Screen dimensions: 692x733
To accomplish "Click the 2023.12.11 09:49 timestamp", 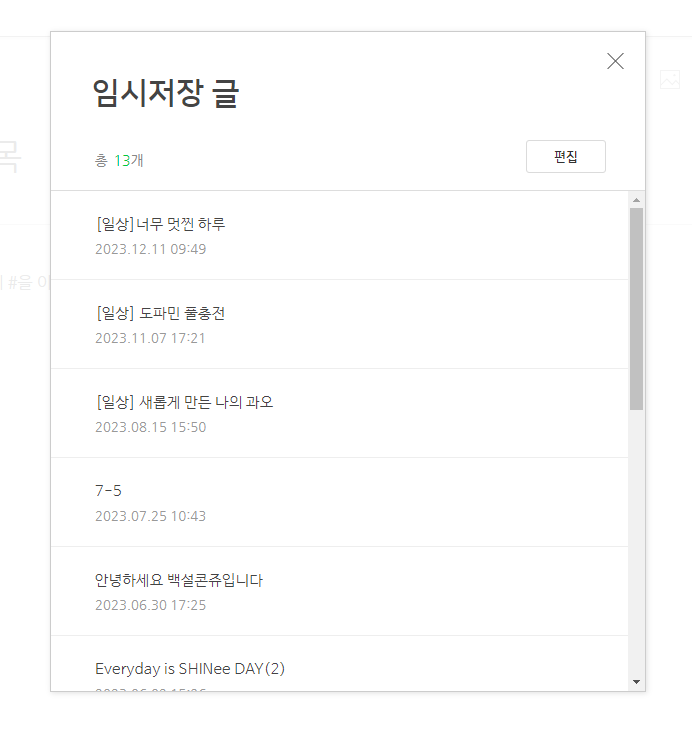I will (x=150, y=249).
